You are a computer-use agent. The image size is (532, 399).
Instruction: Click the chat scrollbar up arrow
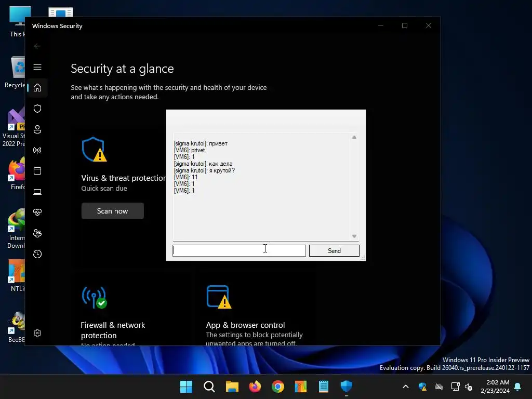354,137
